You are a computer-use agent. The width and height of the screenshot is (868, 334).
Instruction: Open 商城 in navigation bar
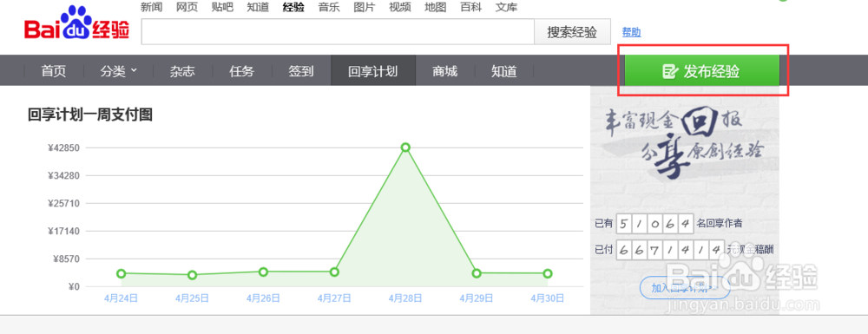445,71
